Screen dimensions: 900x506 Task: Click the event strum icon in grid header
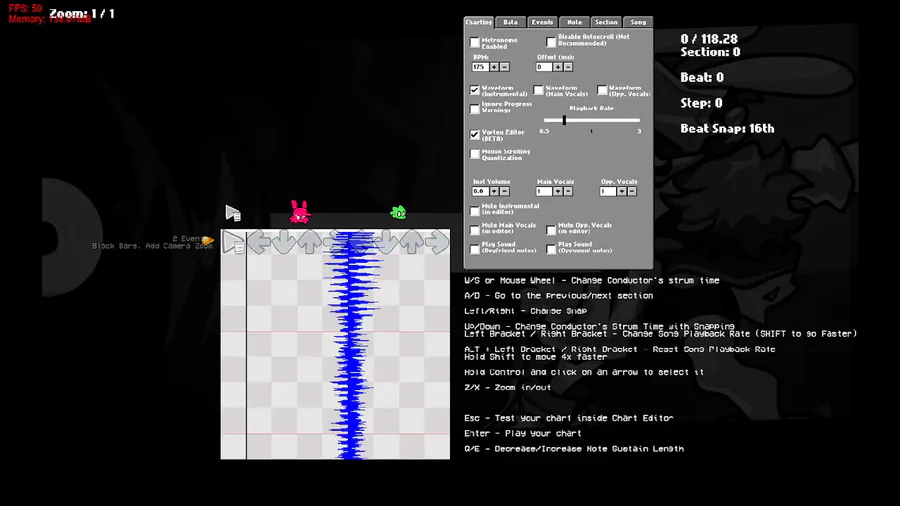coord(234,242)
